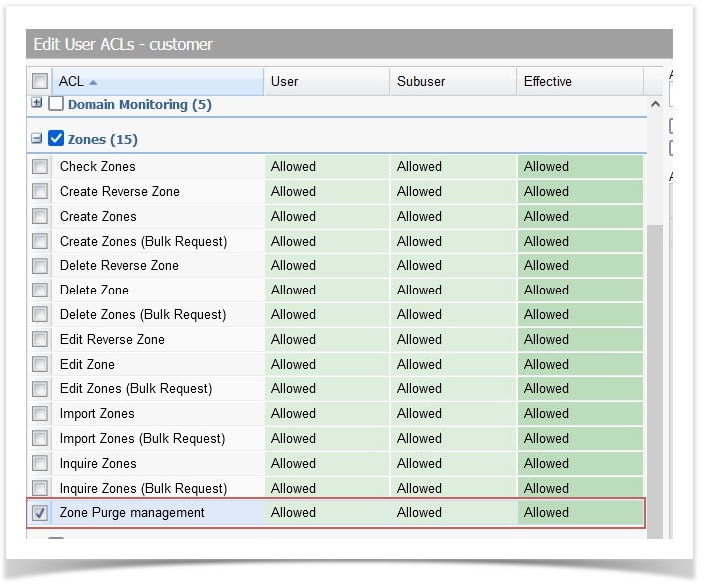Click User Allowed cell for Zone Purge management
707x588 pixels.
(x=327, y=513)
